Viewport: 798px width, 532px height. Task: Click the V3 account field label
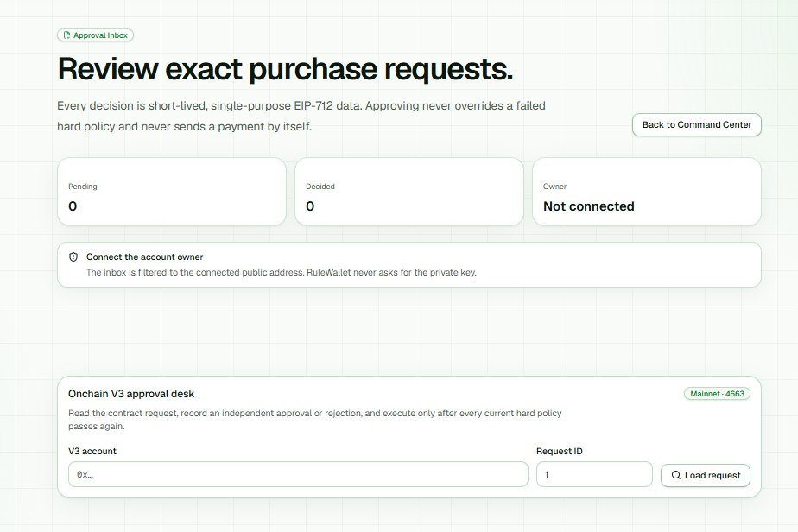[x=92, y=451]
